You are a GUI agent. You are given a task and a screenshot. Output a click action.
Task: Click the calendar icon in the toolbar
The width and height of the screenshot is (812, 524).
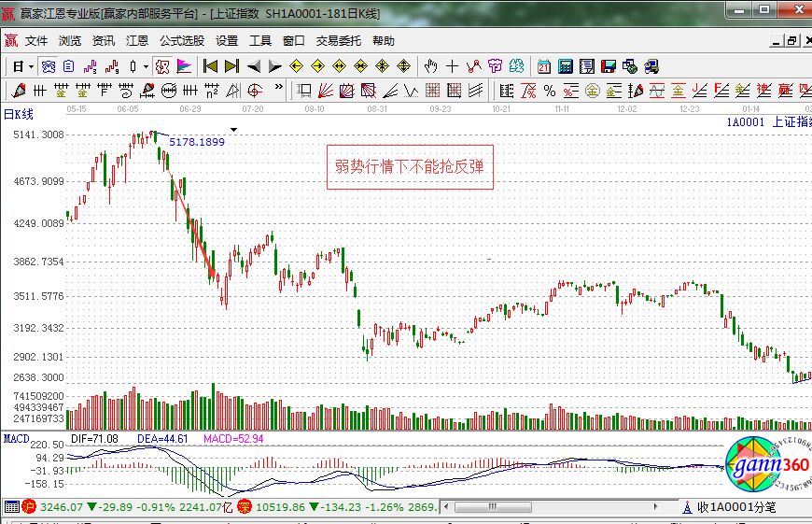tap(544, 66)
